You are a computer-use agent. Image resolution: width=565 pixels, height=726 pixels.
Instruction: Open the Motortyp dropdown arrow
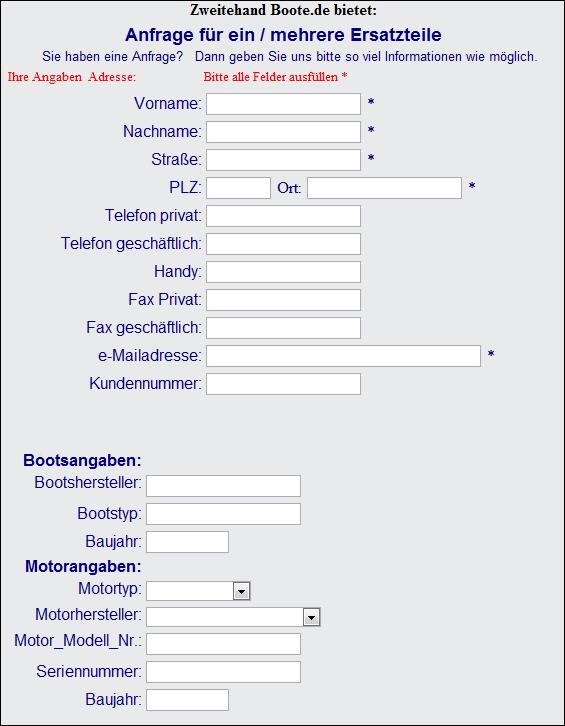tap(241, 591)
